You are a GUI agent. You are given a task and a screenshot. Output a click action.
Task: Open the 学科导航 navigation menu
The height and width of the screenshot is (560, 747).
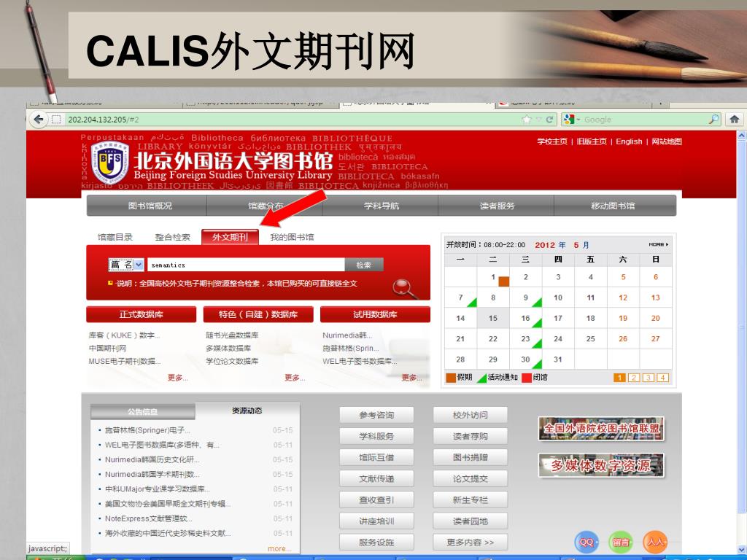pyautogui.click(x=381, y=206)
